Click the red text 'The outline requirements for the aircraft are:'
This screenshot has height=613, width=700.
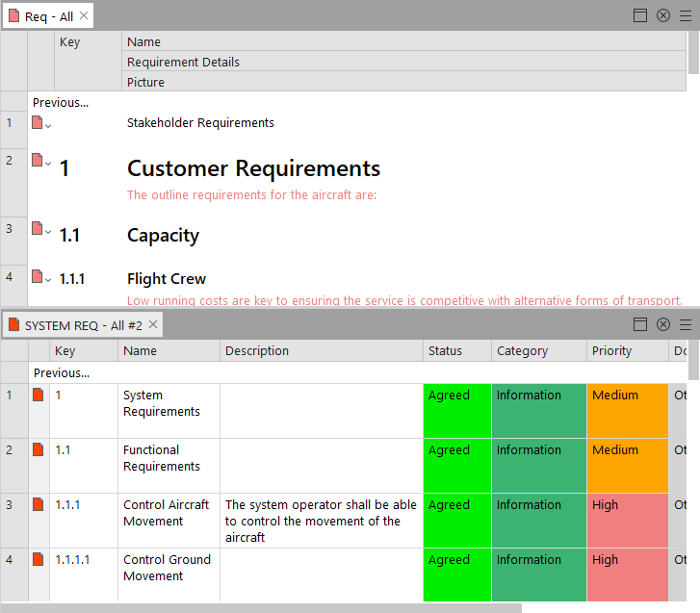[x=251, y=195]
